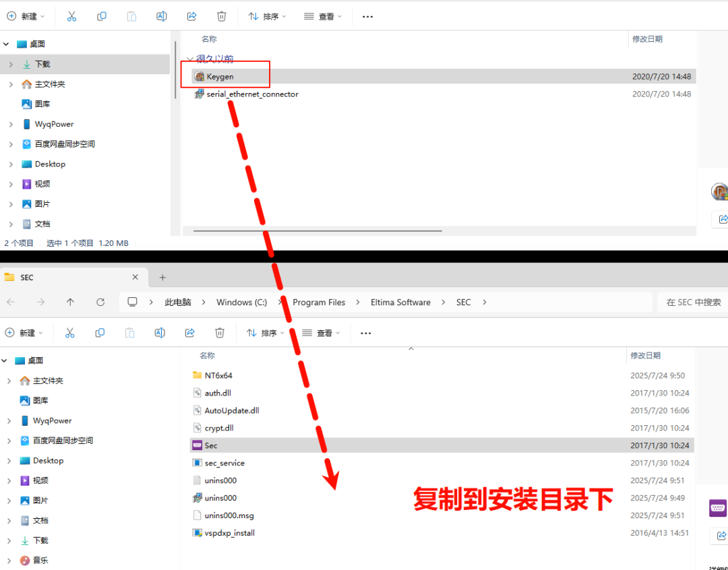The width and height of the screenshot is (728, 570).
Task: Refresh the SEC folder view
Action: [x=100, y=302]
